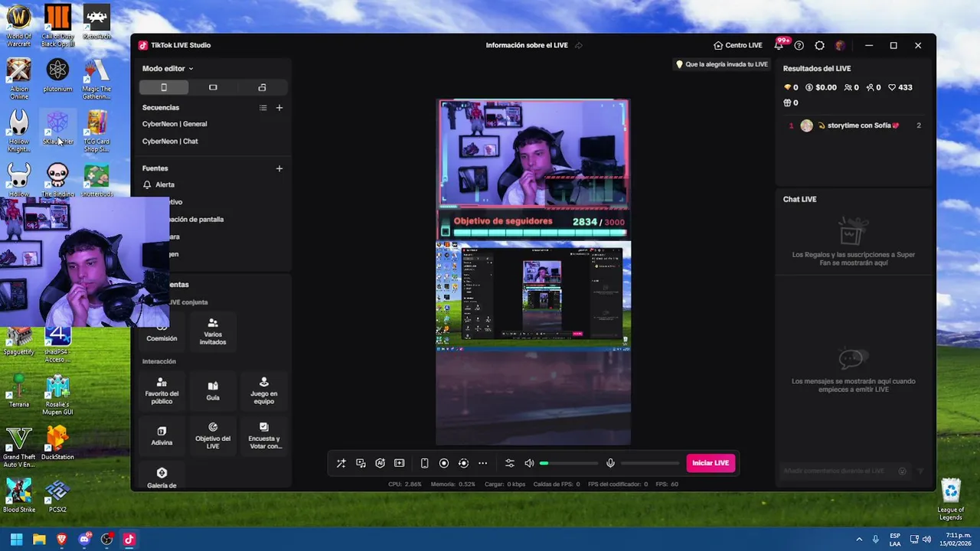Open Terraria desktop shortcut

point(19,391)
